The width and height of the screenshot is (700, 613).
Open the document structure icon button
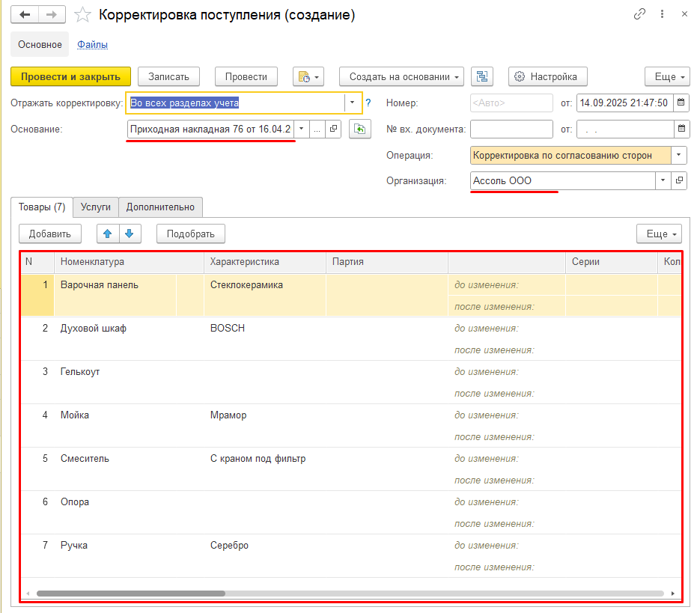[x=482, y=77]
